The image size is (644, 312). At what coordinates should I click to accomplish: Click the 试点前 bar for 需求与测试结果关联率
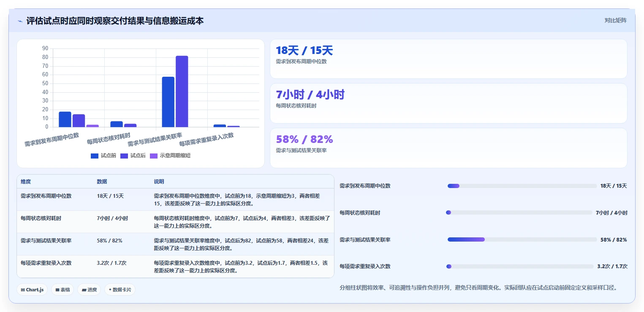(168, 102)
